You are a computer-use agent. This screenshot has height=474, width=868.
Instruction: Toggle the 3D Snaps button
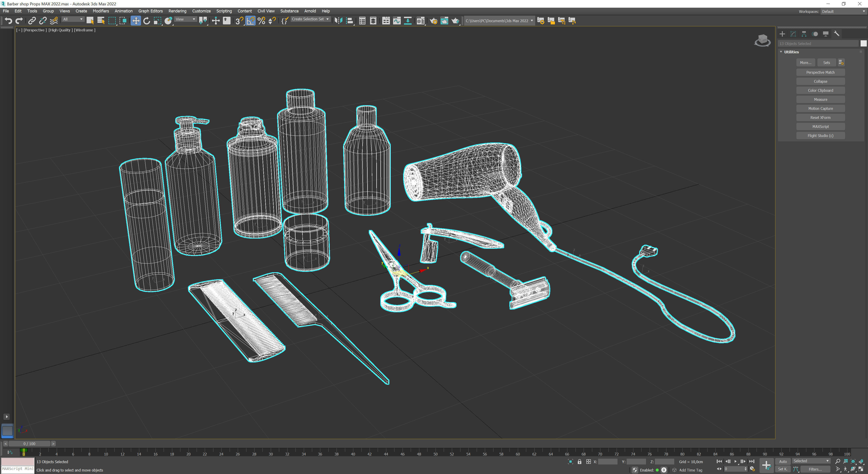(x=239, y=21)
